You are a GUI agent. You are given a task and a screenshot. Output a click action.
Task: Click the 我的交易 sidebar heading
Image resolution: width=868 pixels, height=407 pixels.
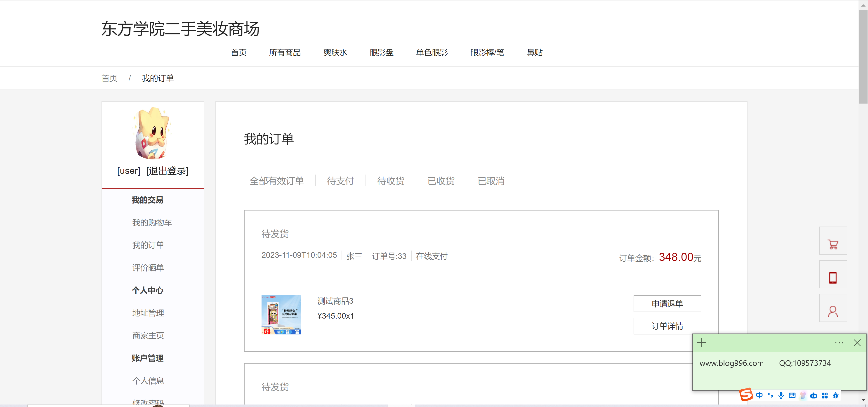[x=148, y=200]
